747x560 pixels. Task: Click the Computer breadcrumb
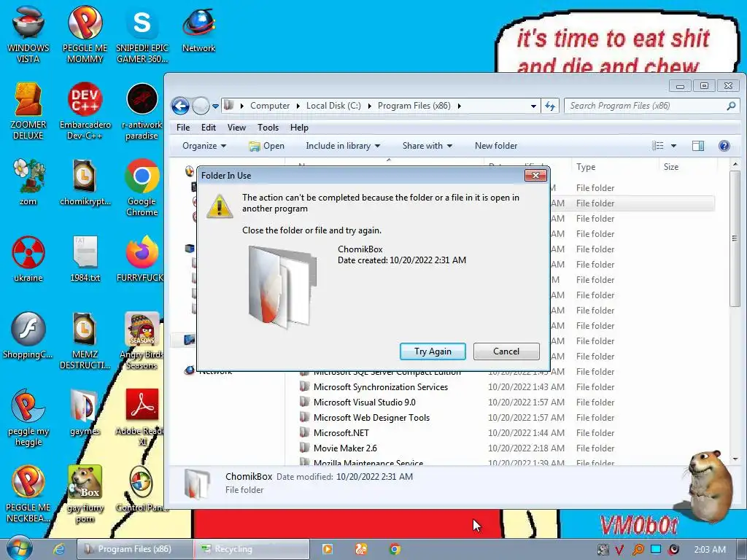270,106
